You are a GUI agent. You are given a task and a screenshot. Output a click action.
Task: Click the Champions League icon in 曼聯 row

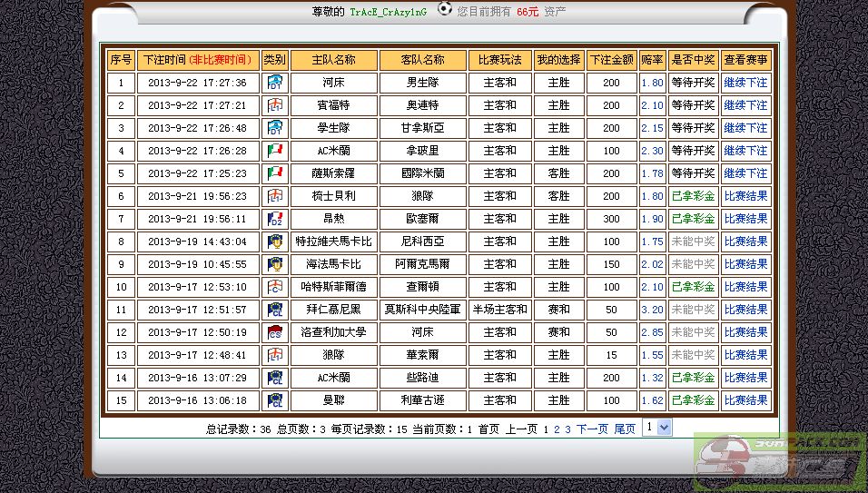[x=275, y=400]
